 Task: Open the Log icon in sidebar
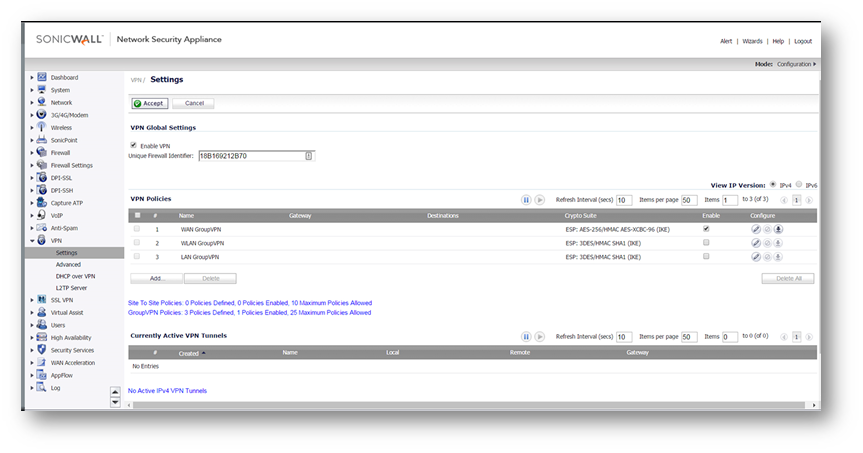(42, 387)
